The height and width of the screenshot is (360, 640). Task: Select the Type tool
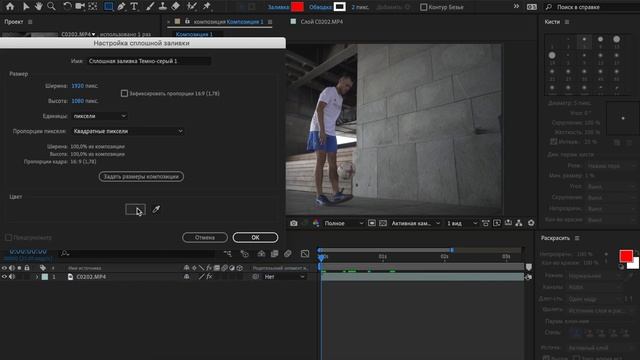(x=134, y=6)
